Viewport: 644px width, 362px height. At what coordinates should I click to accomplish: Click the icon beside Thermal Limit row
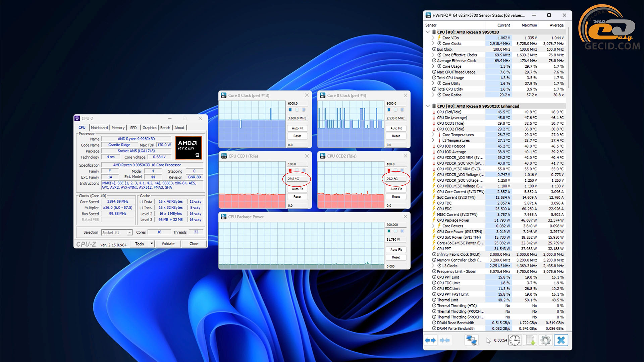click(434, 300)
